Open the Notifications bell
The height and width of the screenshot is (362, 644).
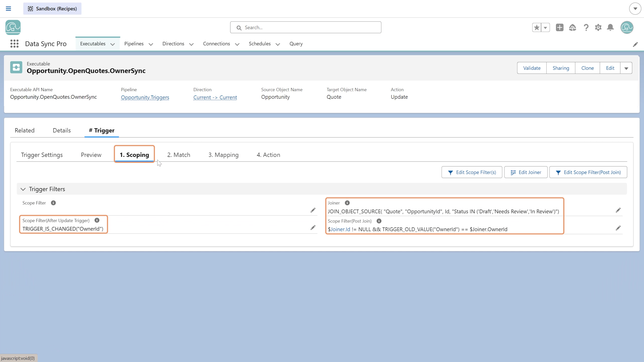coord(610,27)
